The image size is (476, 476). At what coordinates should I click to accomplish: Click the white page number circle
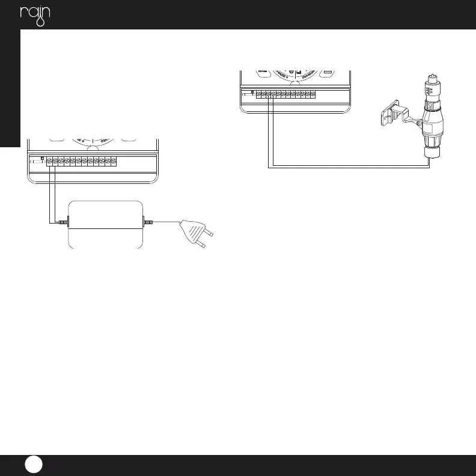click(x=34, y=464)
